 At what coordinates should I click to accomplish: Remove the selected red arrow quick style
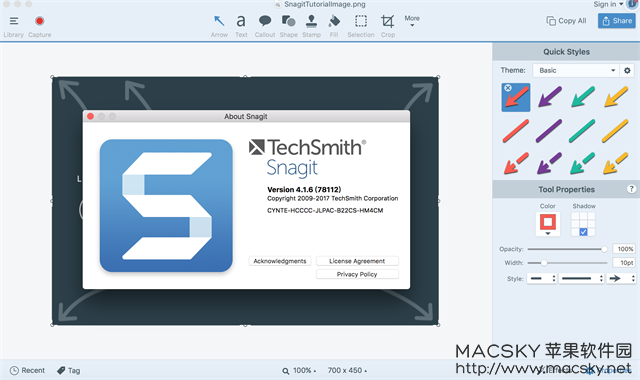click(x=508, y=88)
